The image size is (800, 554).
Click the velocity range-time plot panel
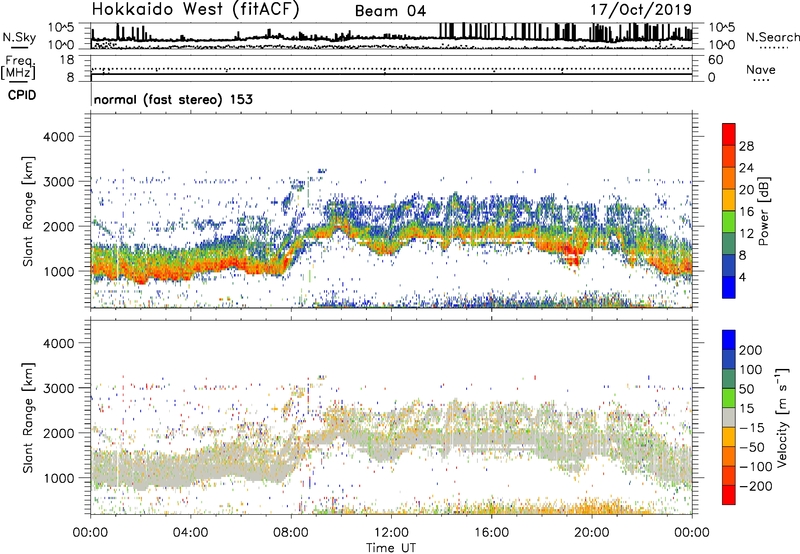391,417
